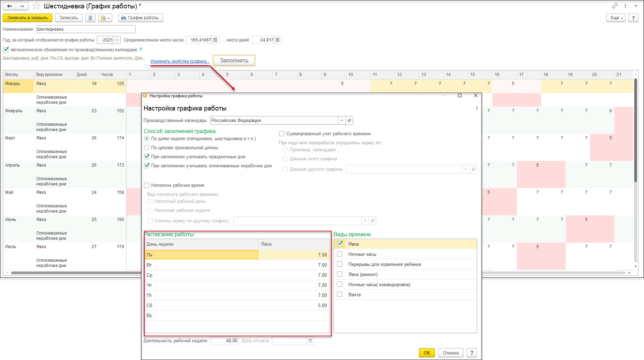Screen dimensions: 644x360
Task: Add window to favorites with the star icon
Action: 36,6
